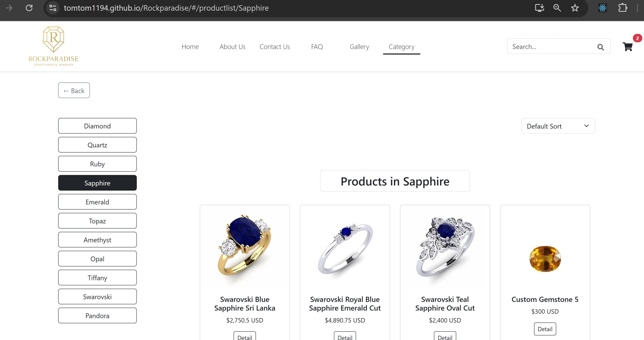View site information icon beside URL
Viewport: 644px width, 340px height.
click(53, 8)
